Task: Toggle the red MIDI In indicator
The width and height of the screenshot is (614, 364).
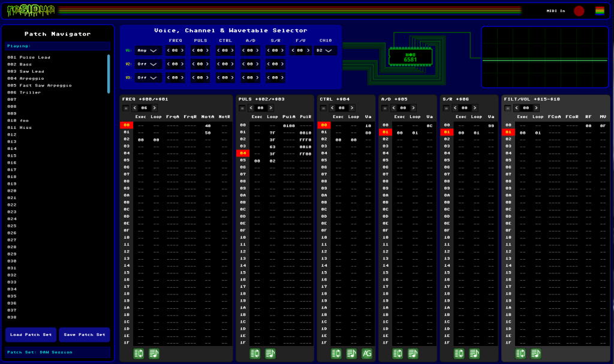Action: [x=579, y=11]
